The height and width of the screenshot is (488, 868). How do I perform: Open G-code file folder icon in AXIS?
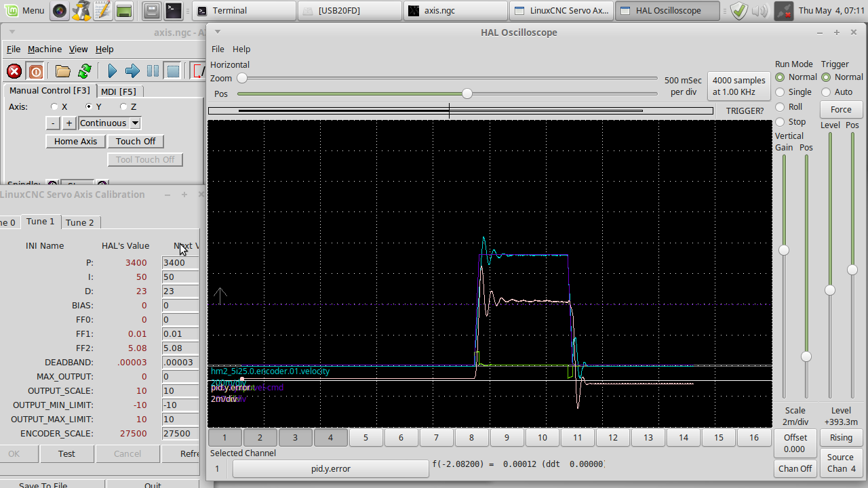[x=63, y=71]
